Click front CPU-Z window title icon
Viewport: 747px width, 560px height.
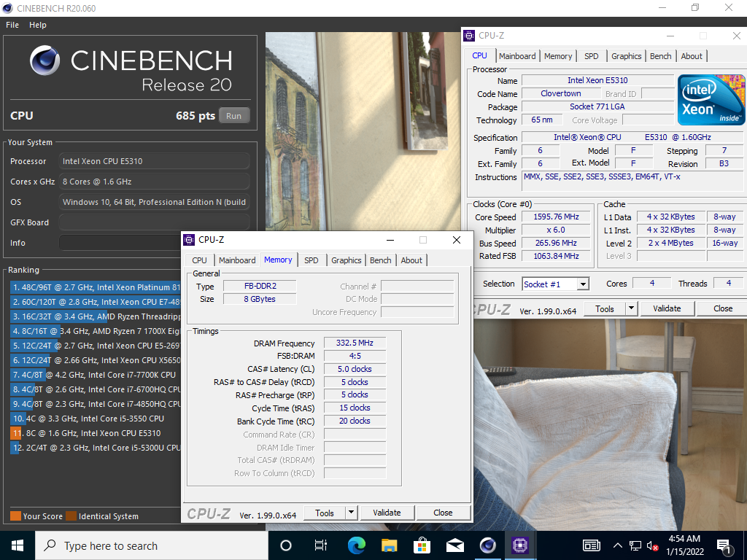189,239
